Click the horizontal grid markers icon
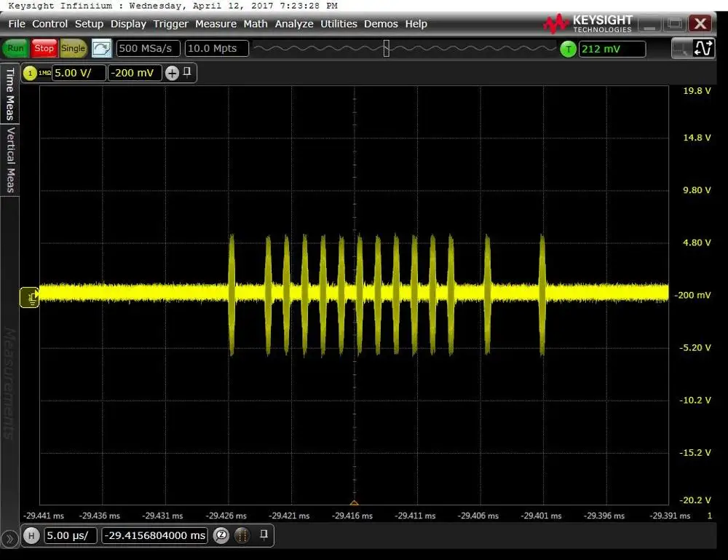The image size is (728, 560). click(x=242, y=535)
